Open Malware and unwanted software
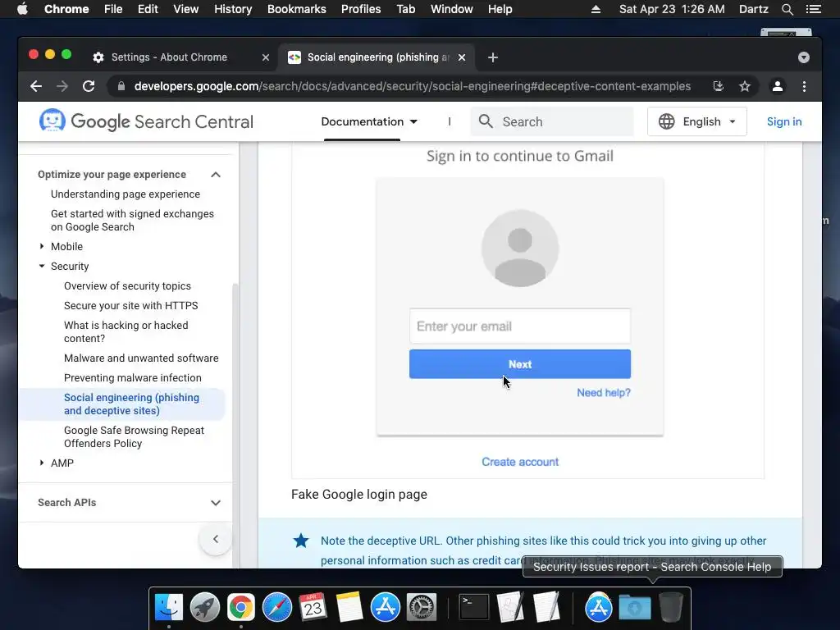Image resolution: width=840 pixels, height=630 pixels. [141, 358]
